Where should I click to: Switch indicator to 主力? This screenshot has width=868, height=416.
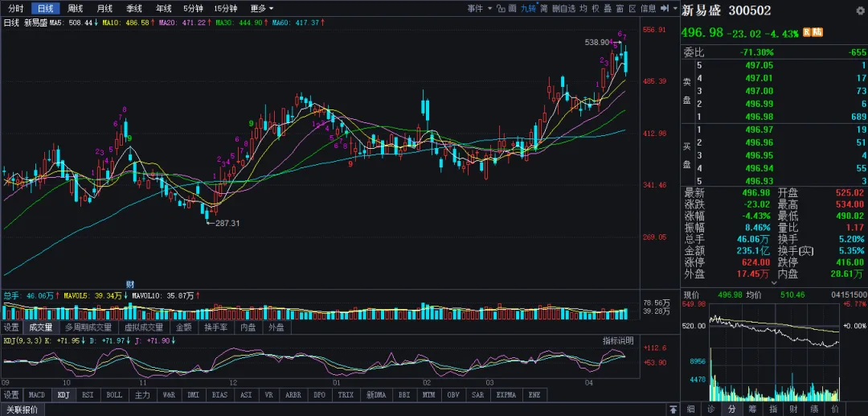[x=142, y=395]
